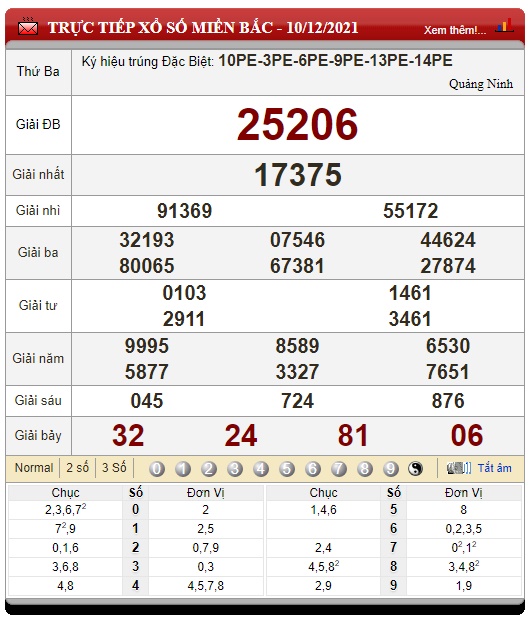This screenshot has width=529, height=620.
Task: Select digit ball 7 filter
Action: 339,469
